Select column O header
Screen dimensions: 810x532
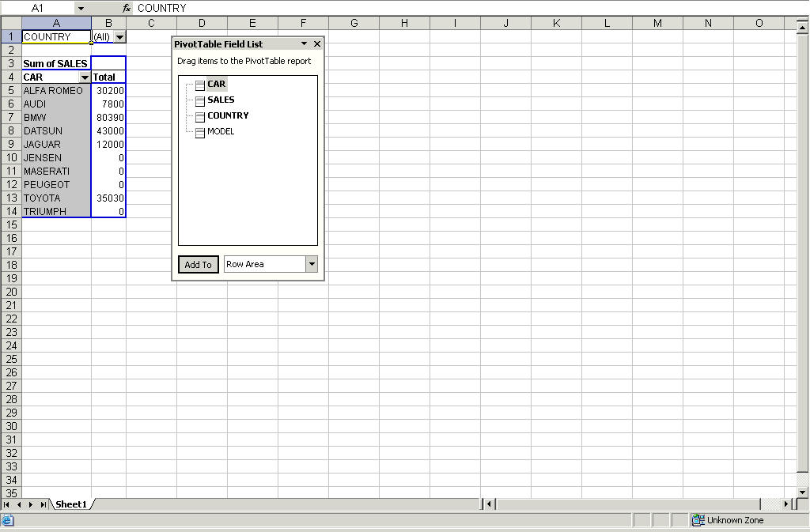tap(759, 23)
